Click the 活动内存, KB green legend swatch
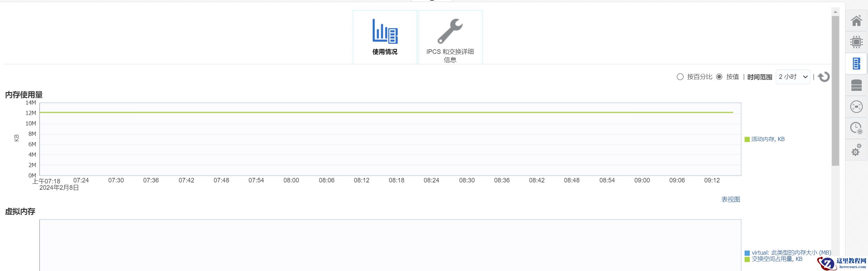This screenshot has width=868, height=271. [747, 139]
